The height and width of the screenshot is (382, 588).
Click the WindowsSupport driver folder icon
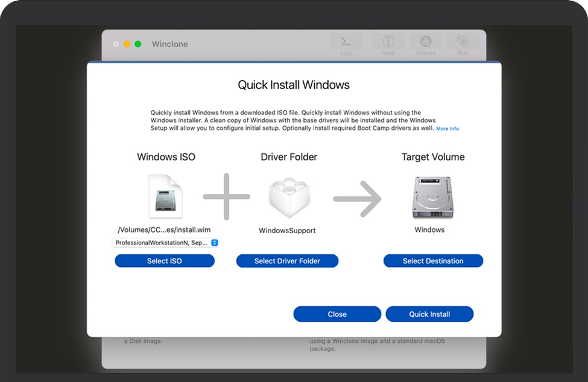(x=289, y=197)
